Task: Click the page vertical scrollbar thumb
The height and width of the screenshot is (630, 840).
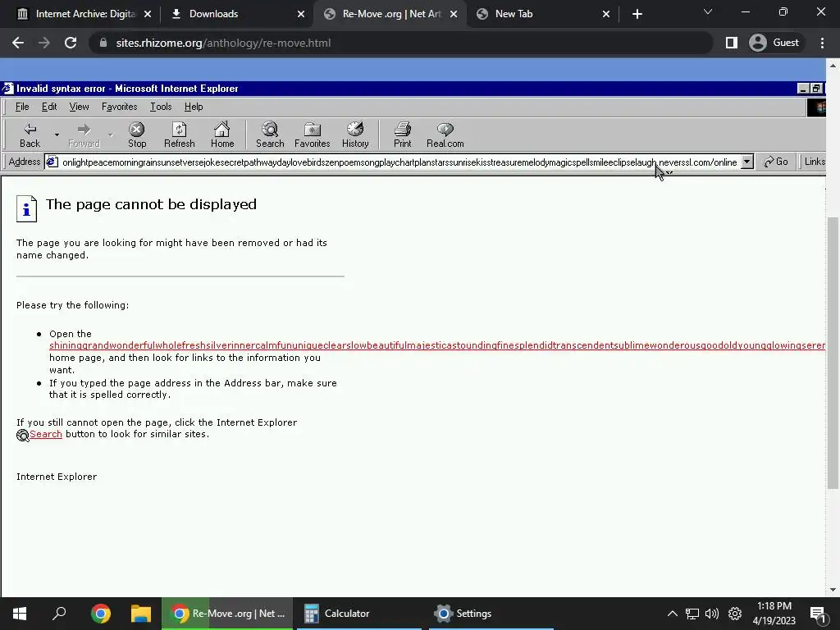Action: (x=833, y=353)
